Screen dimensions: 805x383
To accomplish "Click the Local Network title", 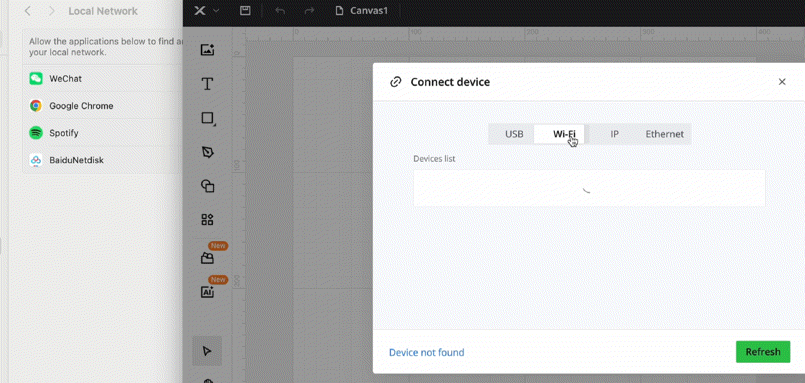I will (x=103, y=11).
